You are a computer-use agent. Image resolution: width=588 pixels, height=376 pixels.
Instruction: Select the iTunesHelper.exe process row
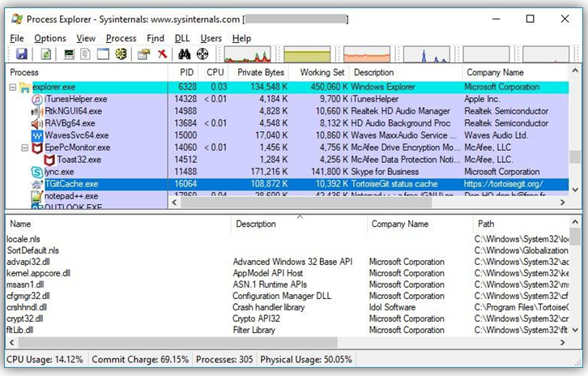[288, 99]
